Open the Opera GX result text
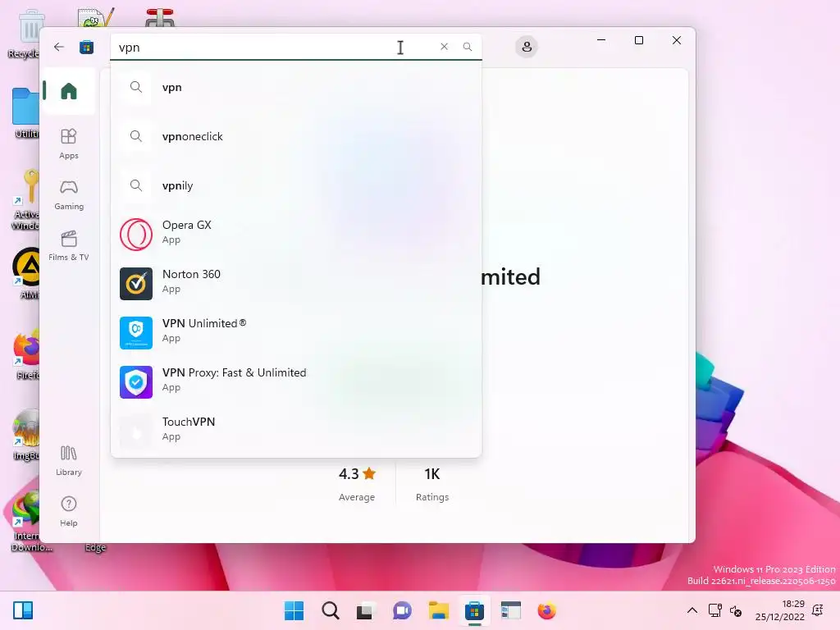 pyautogui.click(x=186, y=225)
